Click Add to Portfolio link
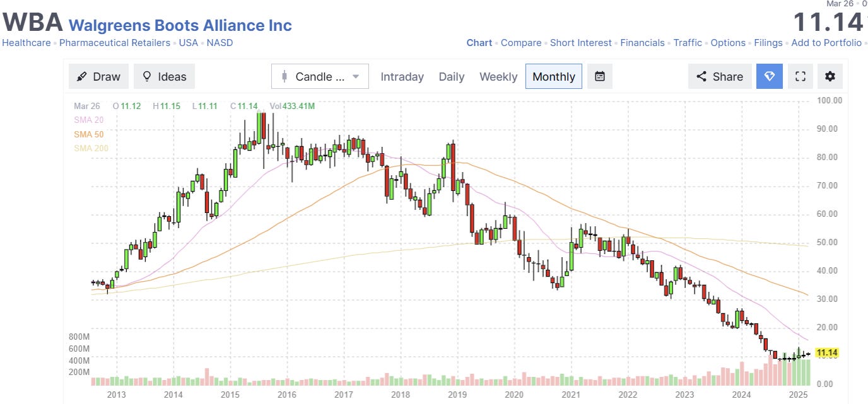The image size is (868, 404). (826, 43)
